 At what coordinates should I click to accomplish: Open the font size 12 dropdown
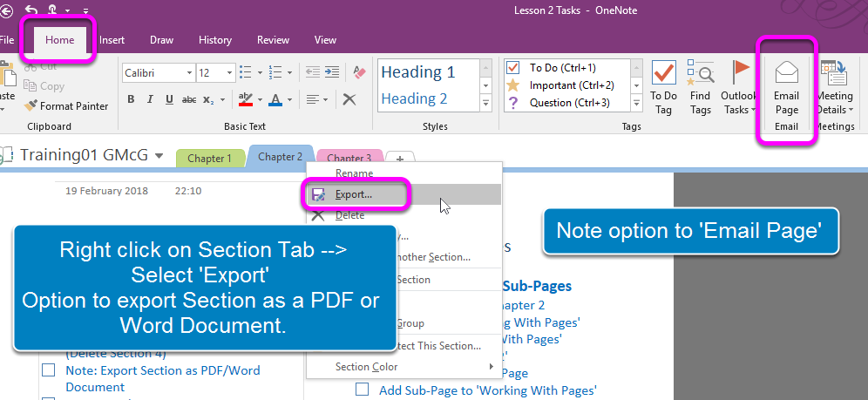(x=230, y=73)
